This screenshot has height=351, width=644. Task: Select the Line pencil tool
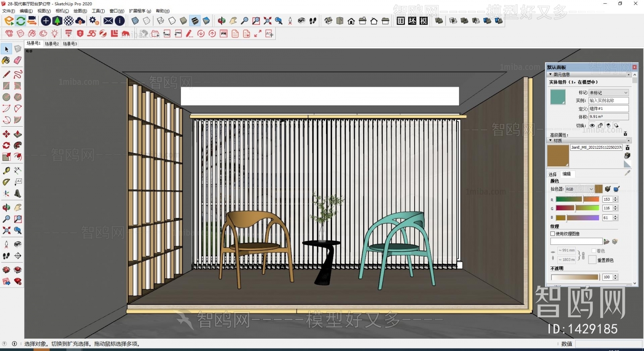click(6, 74)
